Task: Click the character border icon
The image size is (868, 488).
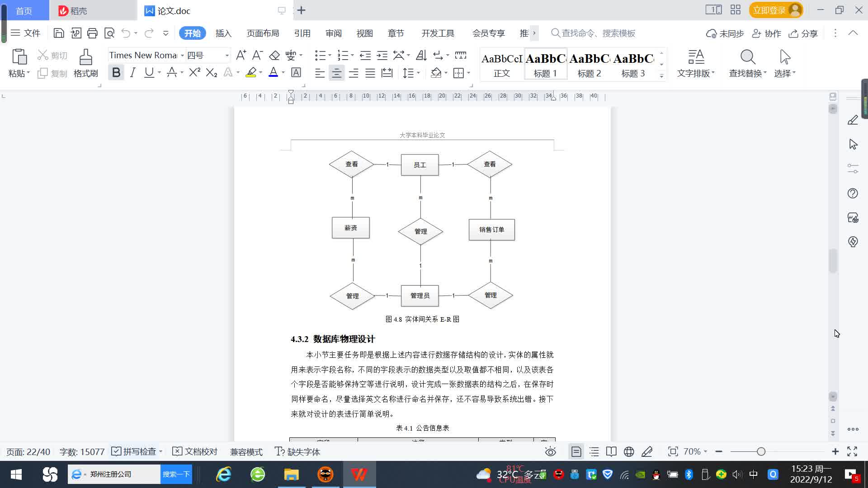Action: pos(296,72)
